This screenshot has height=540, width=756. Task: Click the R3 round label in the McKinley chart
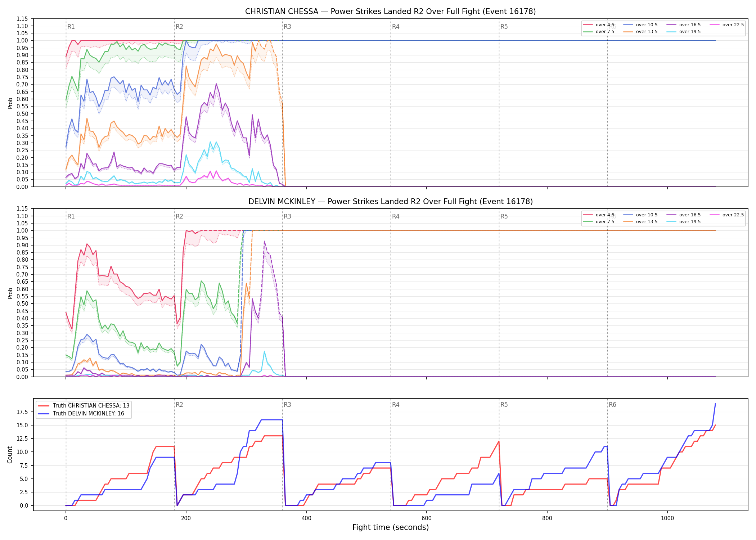[x=287, y=216]
